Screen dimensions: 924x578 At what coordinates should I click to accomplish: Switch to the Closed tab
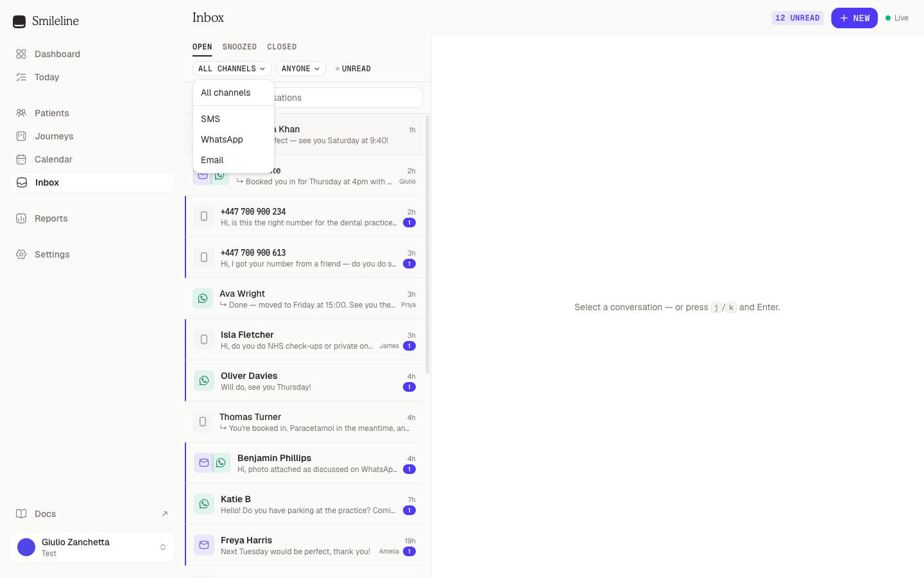[282, 47]
